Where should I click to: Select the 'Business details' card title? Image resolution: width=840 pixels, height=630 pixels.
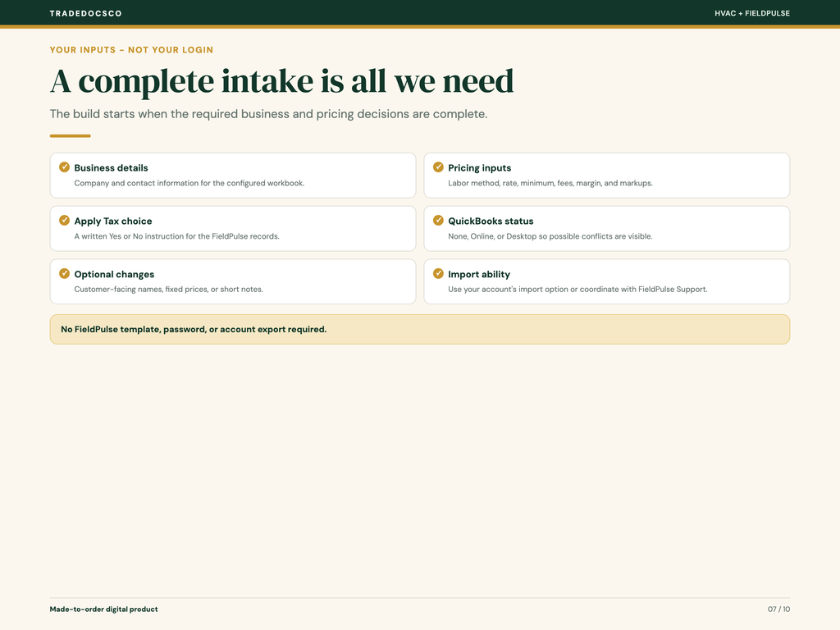pos(111,167)
